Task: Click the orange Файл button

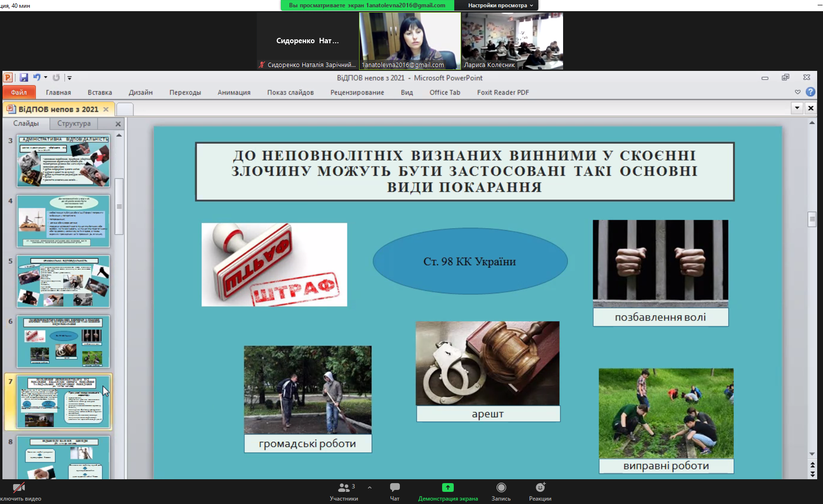Action: pos(19,92)
